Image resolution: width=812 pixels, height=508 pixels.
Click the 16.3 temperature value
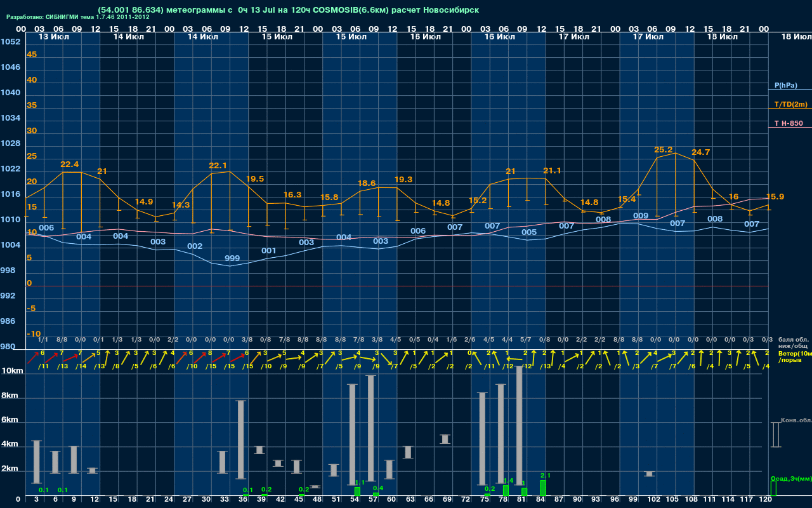pyautogui.click(x=292, y=195)
